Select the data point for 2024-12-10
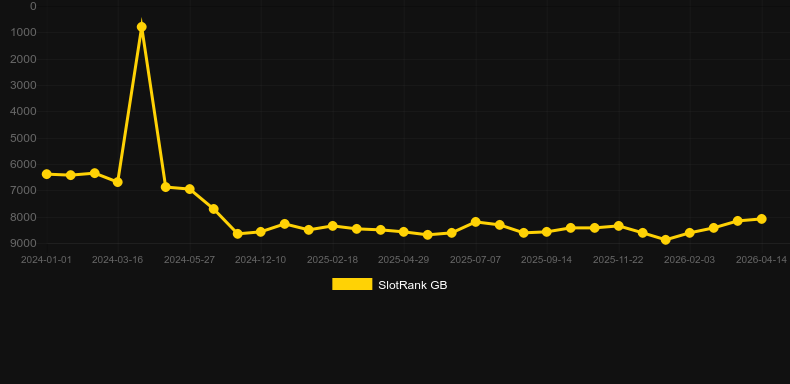The image size is (790, 384). click(260, 232)
